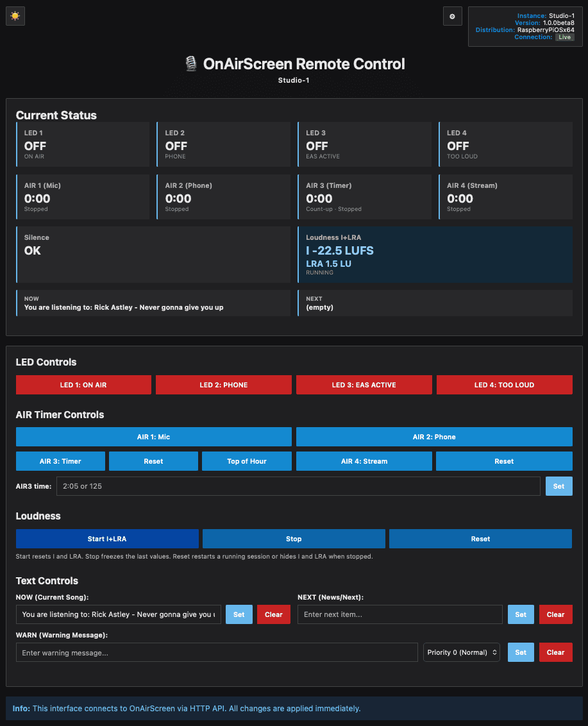The image size is (588, 726).
Task: Toggle LED 3: EAS ACTIVE button
Action: pyautogui.click(x=364, y=385)
